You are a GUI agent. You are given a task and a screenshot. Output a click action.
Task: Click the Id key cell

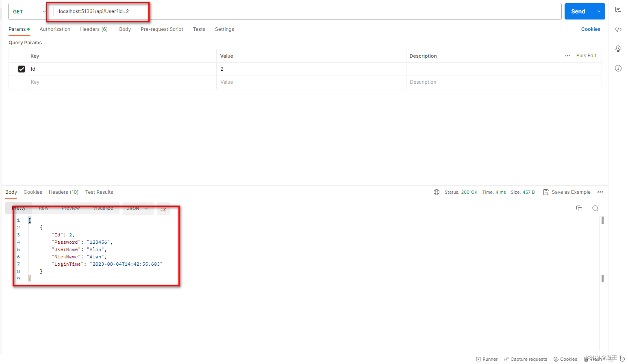click(122, 69)
